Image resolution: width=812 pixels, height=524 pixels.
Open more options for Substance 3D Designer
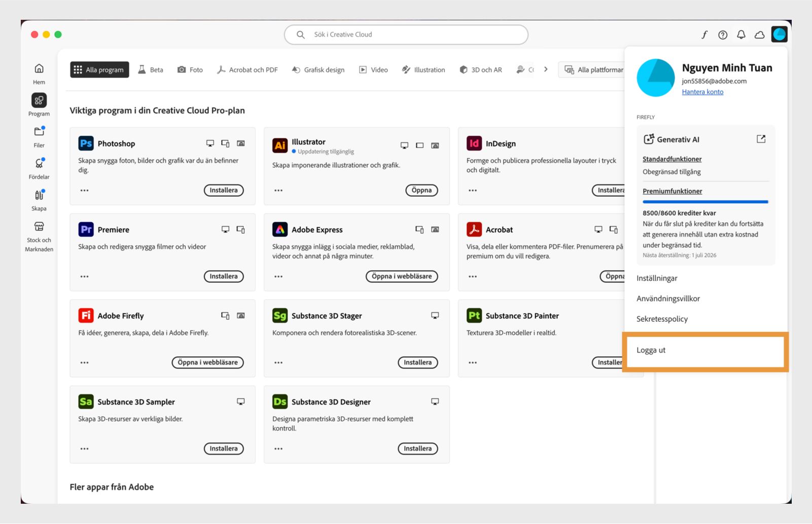pyautogui.click(x=278, y=449)
